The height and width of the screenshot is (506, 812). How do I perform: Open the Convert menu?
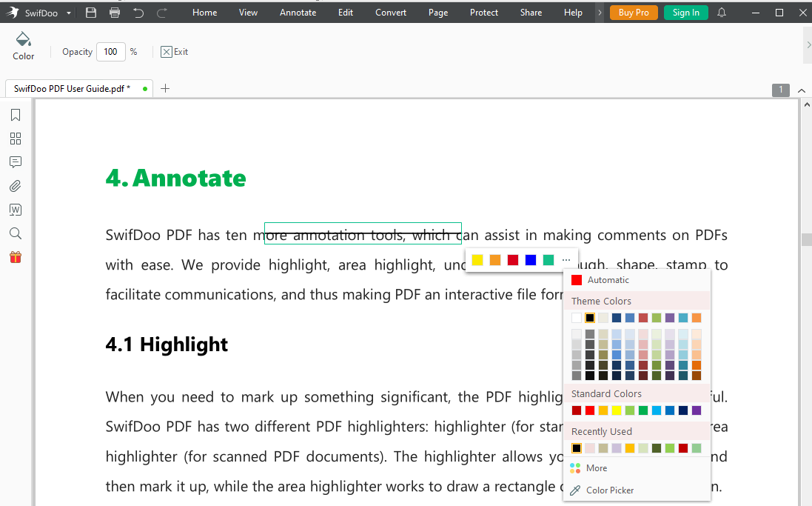[391, 13]
